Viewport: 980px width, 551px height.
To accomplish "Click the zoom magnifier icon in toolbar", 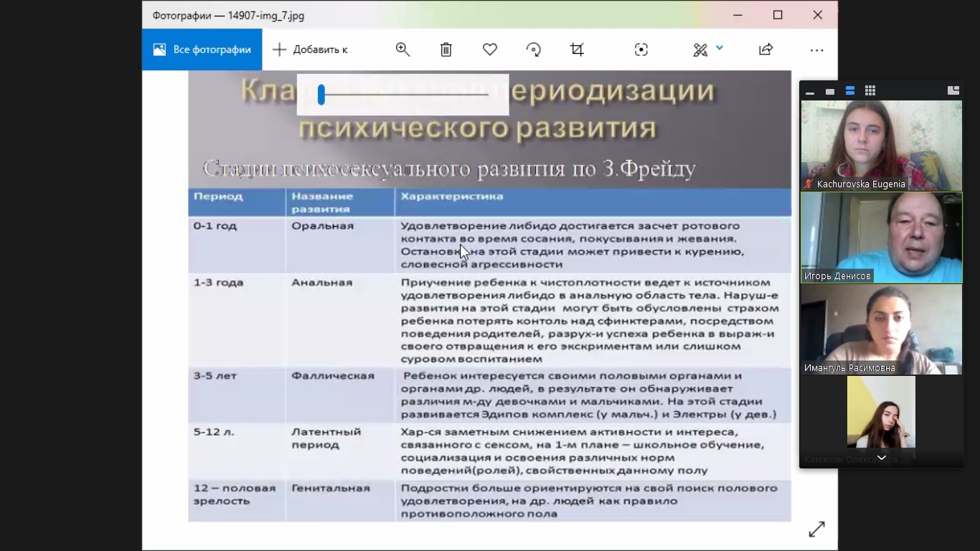I will [x=402, y=50].
